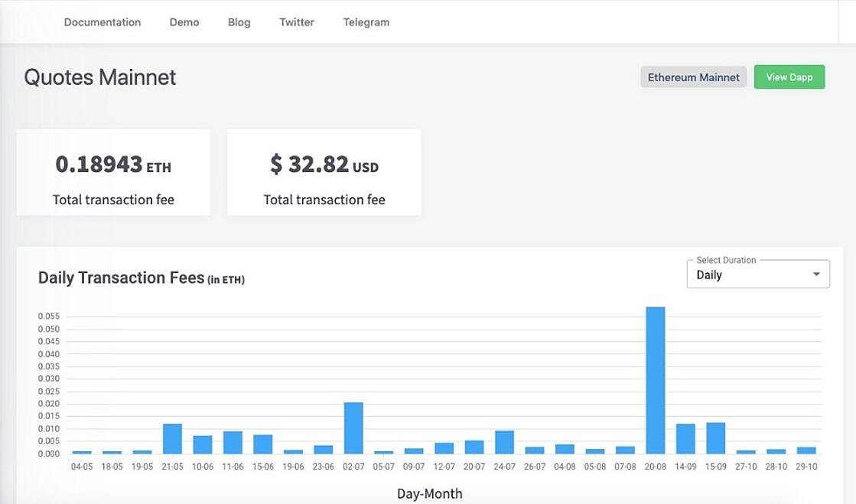Select the 02-07 bar in chart

coord(353,428)
